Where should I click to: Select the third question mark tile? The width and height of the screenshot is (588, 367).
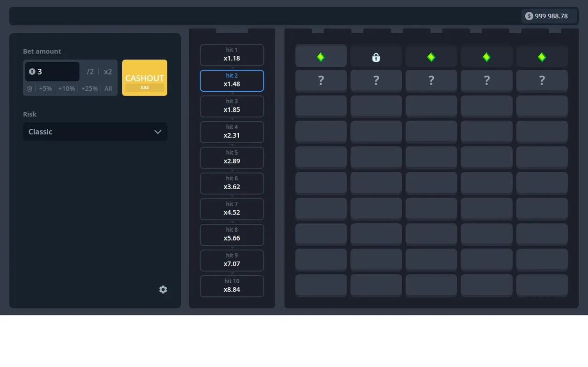pos(431,81)
